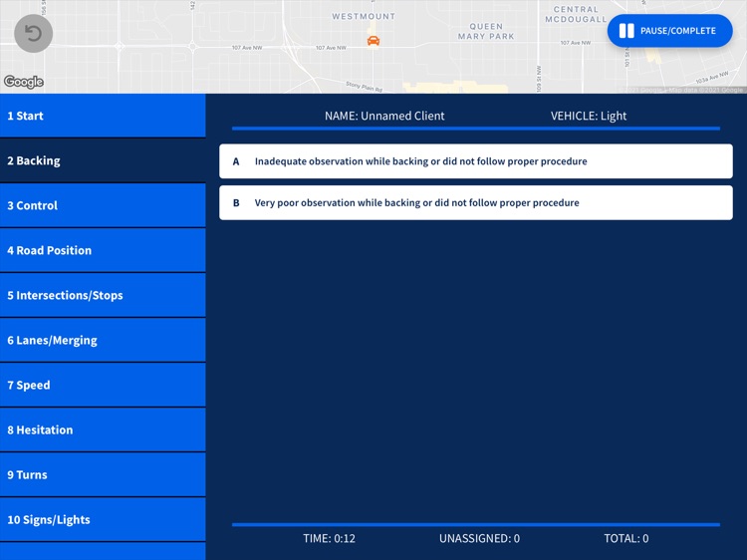
Task: Click the Stony Plain Rd map label
Action: point(364,87)
